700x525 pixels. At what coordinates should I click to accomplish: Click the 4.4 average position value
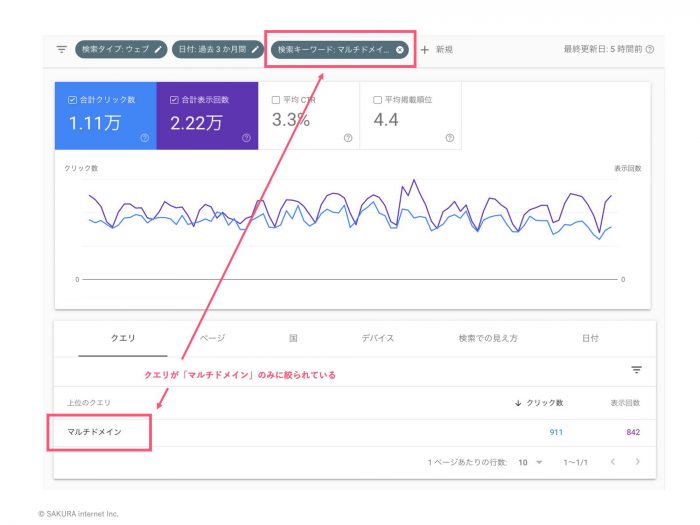386,120
